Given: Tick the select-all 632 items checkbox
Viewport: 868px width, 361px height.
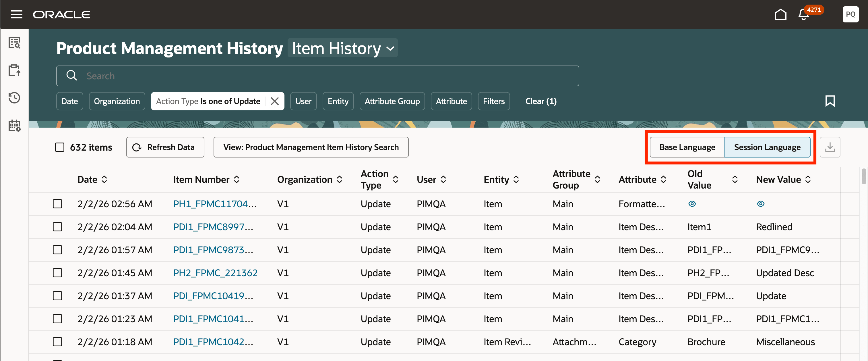Looking at the screenshot, I should pos(60,147).
